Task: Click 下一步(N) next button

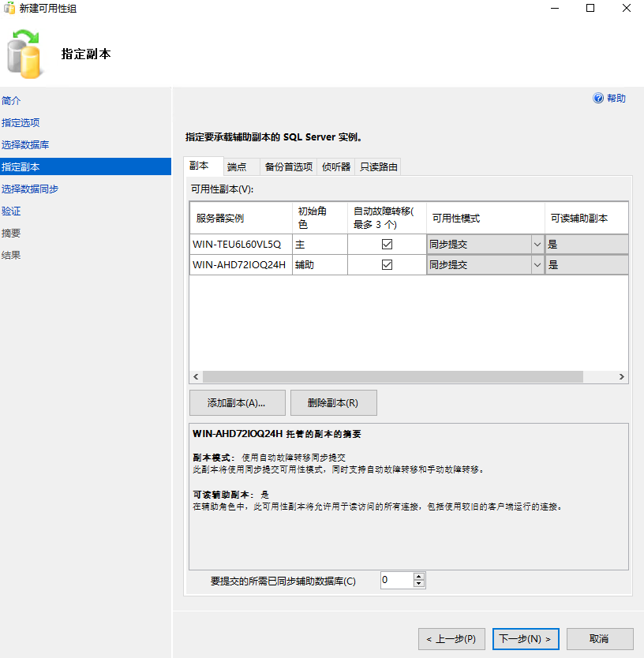Action: coord(526,639)
